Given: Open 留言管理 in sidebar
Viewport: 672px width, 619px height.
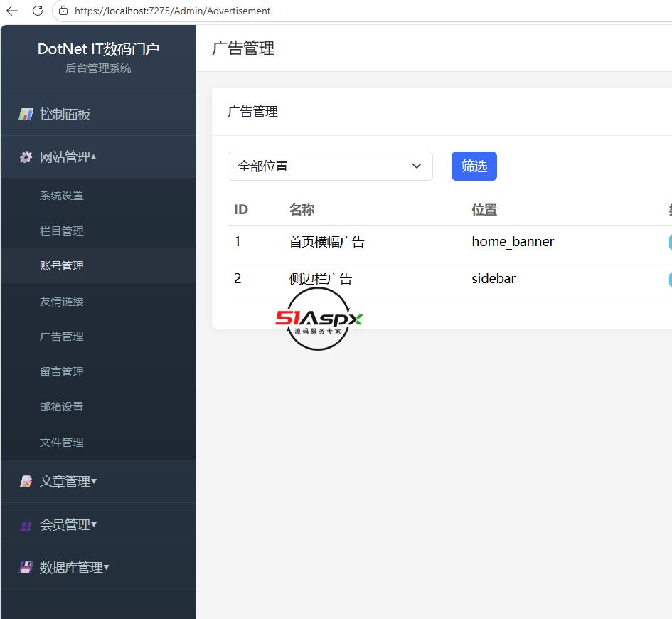Looking at the screenshot, I should click(x=62, y=371).
